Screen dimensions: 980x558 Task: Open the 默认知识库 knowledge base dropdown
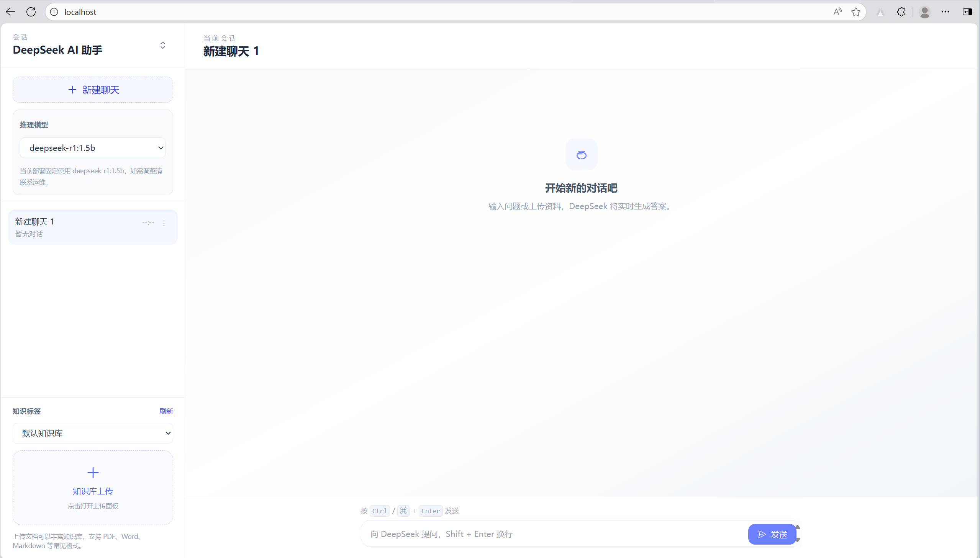point(93,433)
